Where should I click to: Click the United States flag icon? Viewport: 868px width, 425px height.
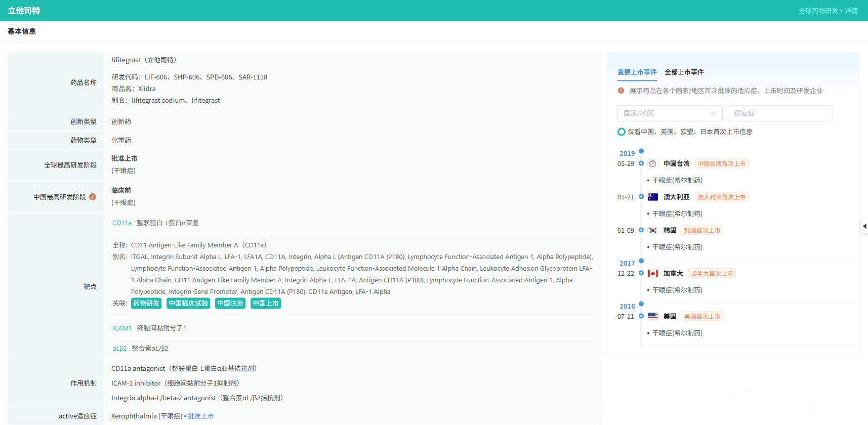pos(653,316)
